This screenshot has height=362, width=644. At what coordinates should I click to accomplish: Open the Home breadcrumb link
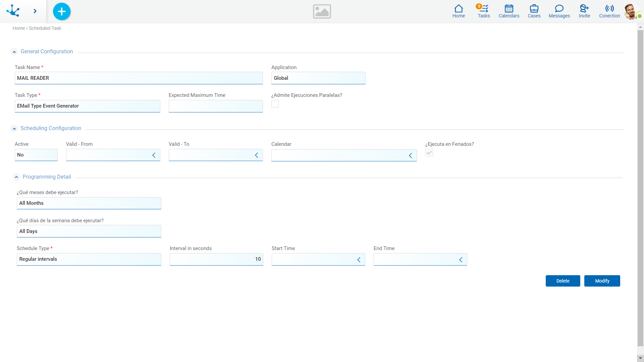pyautogui.click(x=19, y=28)
